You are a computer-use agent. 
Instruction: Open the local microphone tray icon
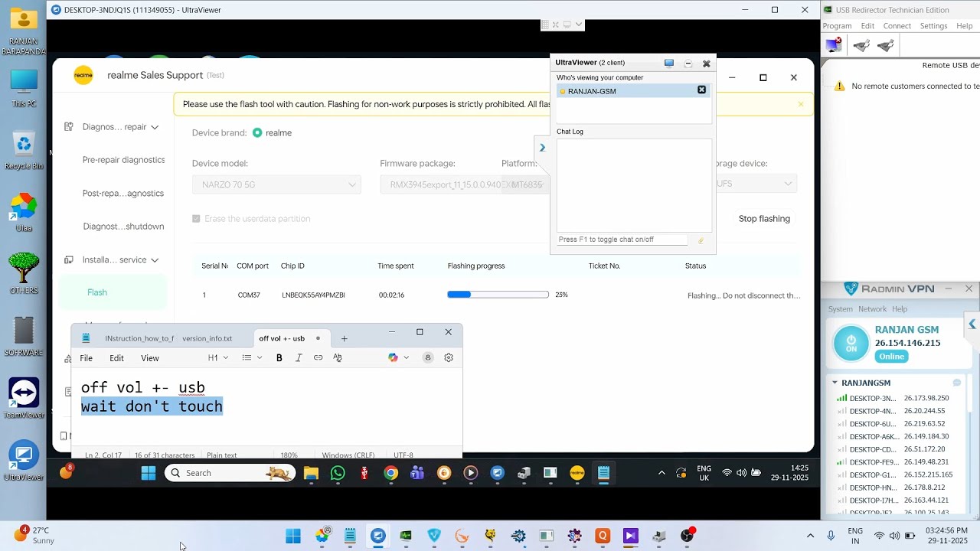[831, 536]
